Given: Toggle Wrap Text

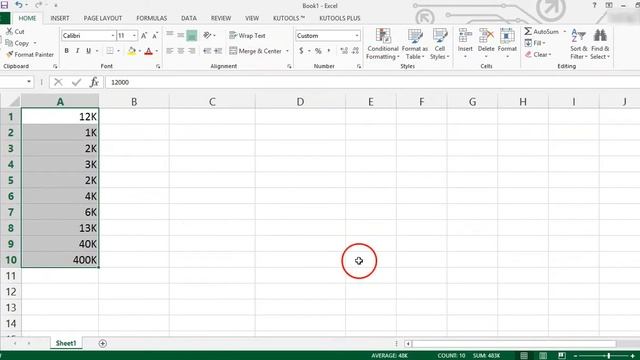Looking at the screenshot, I should click(247, 36).
